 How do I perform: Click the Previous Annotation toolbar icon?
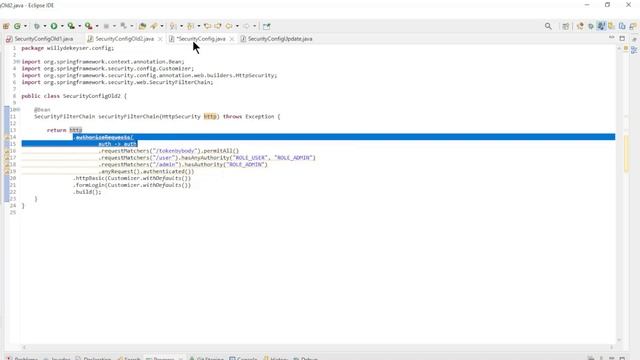point(190,26)
